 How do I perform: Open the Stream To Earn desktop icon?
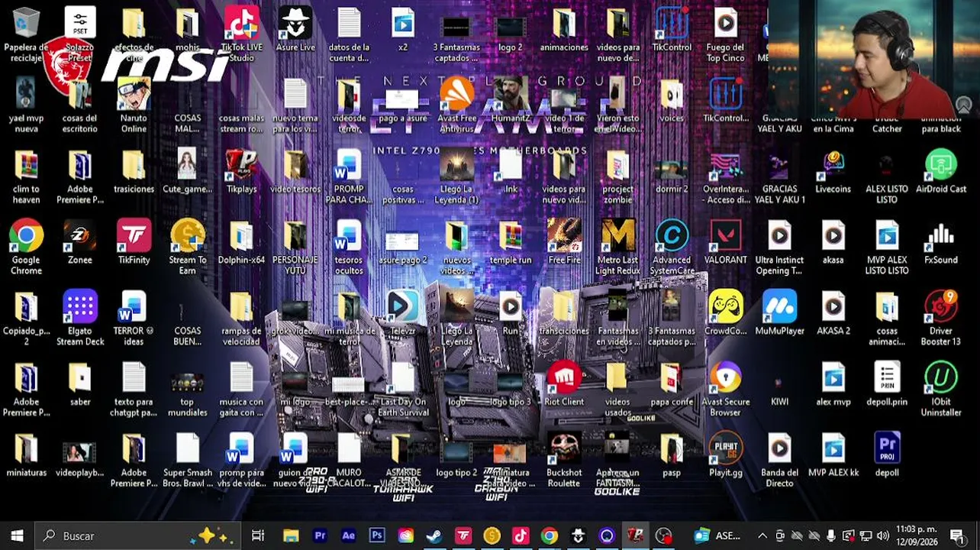(x=188, y=247)
